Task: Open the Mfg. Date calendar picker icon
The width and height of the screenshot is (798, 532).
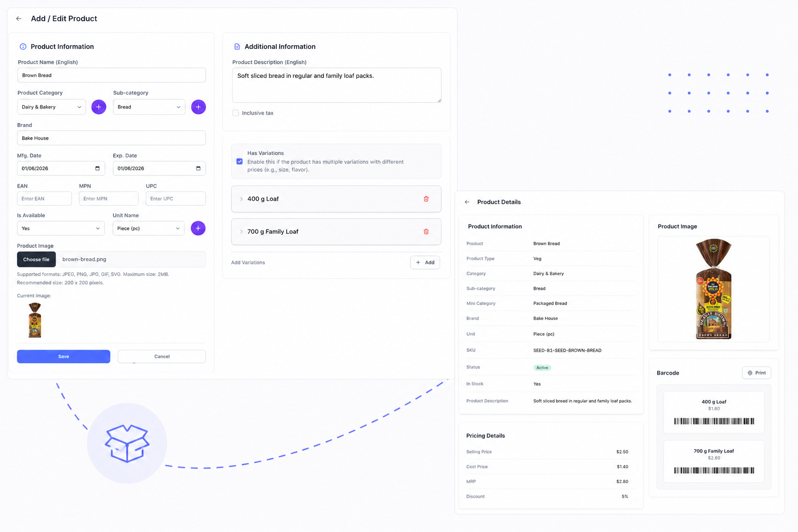Action: click(97, 168)
